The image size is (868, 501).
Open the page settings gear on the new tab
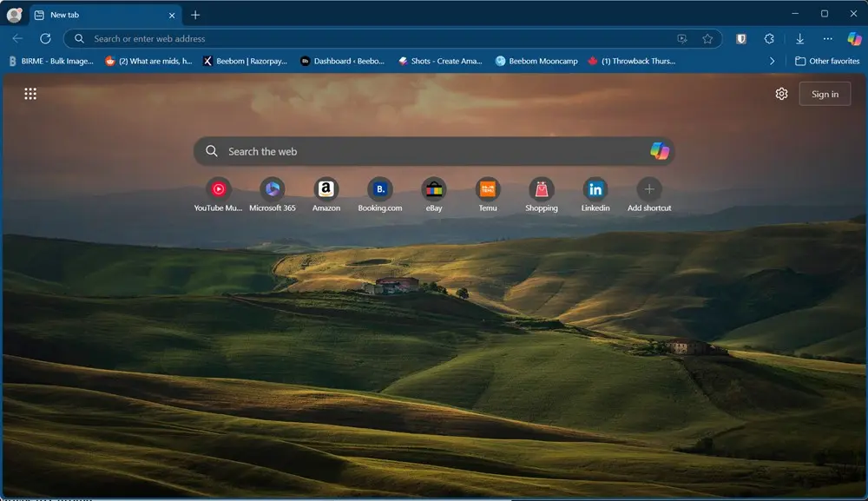click(781, 93)
